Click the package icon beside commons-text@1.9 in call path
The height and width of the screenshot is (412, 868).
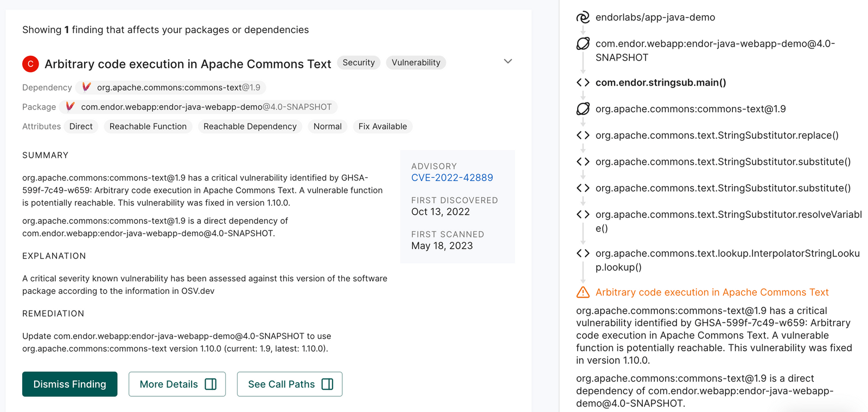pos(583,109)
